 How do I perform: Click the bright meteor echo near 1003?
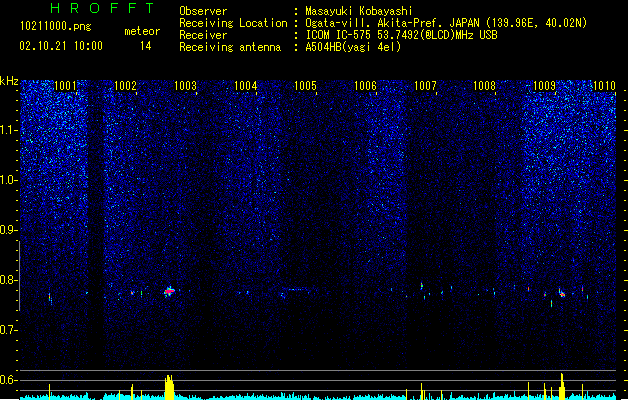tap(170, 292)
